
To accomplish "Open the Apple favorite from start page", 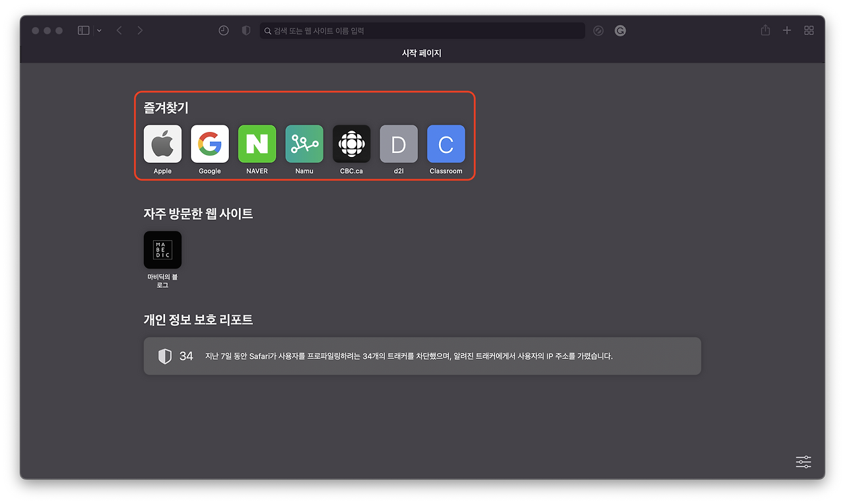I will [162, 144].
